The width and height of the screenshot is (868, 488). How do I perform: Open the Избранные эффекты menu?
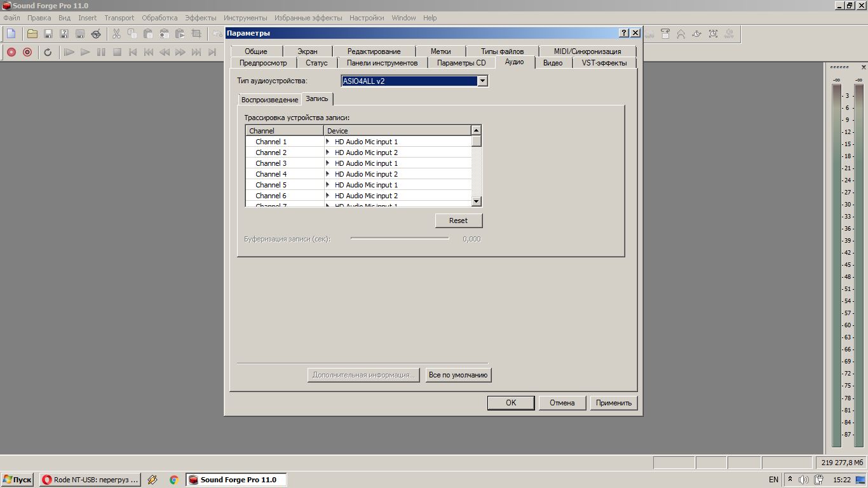(308, 18)
